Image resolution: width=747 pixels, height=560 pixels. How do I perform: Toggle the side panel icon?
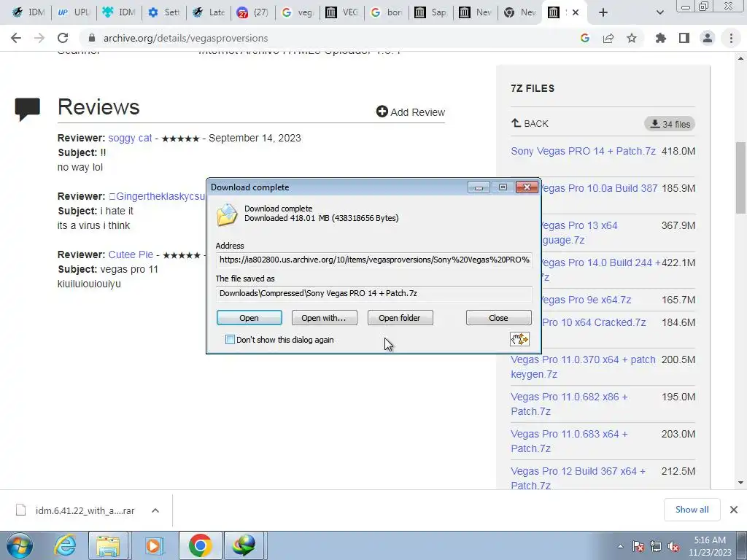(x=684, y=38)
